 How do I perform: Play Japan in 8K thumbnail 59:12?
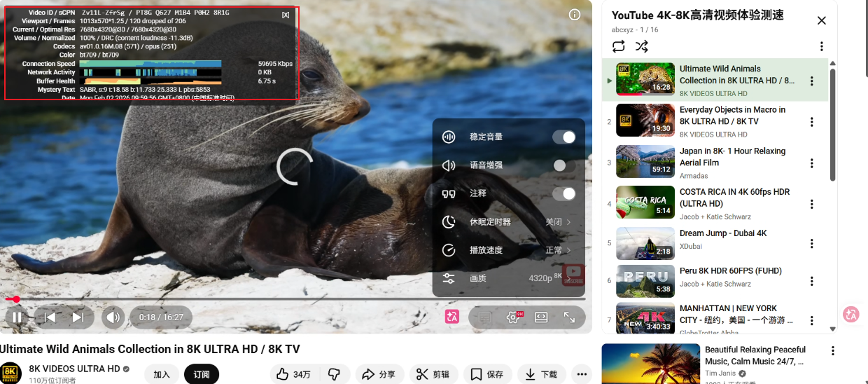[x=645, y=161]
